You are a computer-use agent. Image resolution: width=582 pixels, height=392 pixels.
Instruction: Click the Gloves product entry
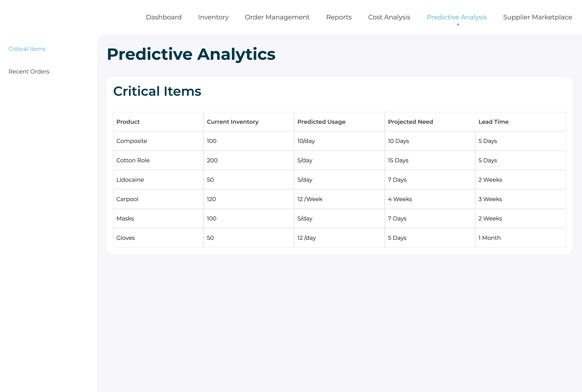[x=126, y=238]
